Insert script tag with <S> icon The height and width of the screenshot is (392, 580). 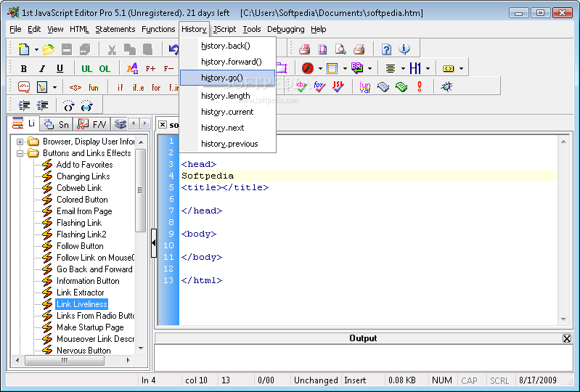pos(75,88)
